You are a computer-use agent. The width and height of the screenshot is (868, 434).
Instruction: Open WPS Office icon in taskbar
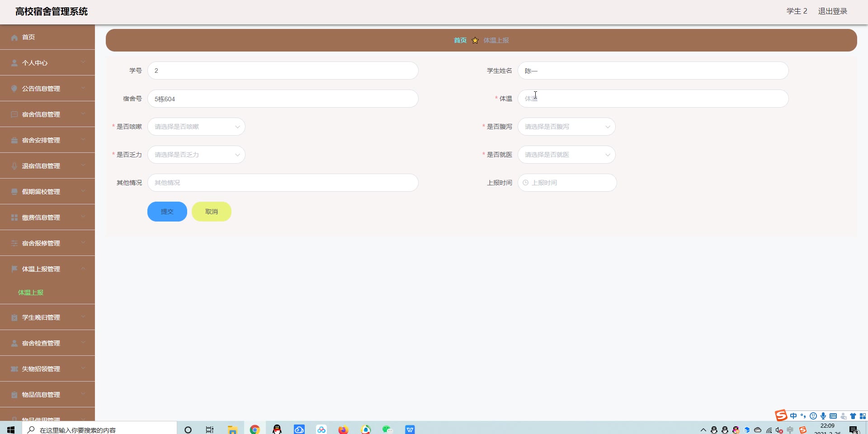coord(410,429)
